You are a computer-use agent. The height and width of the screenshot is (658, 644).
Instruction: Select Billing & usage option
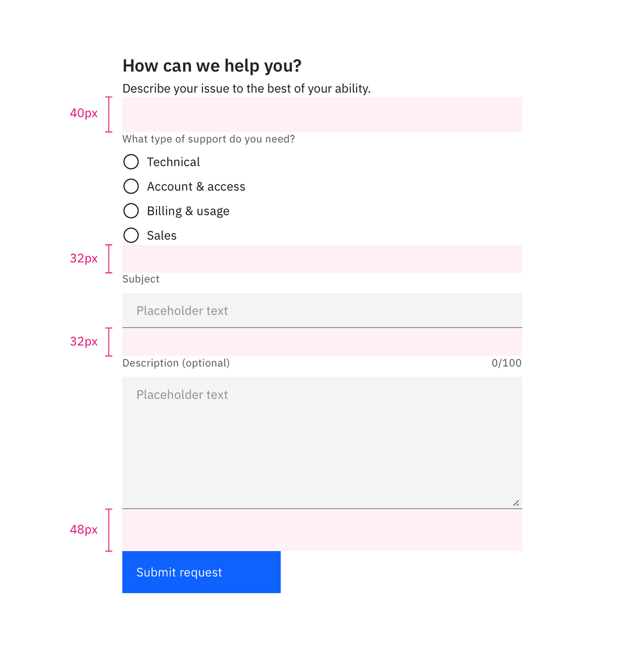(x=131, y=211)
